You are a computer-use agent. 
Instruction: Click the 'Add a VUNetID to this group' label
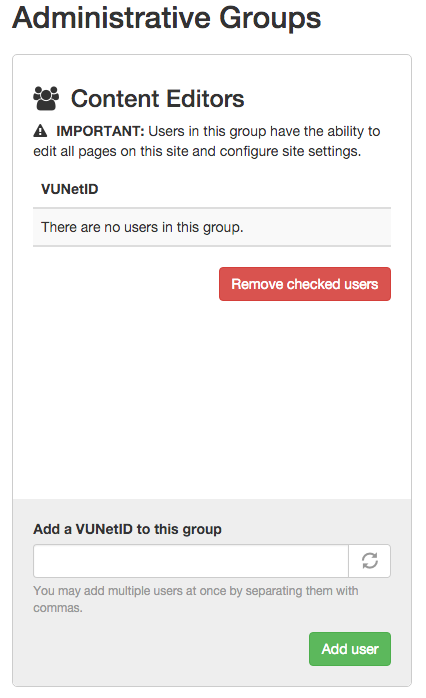(127, 529)
